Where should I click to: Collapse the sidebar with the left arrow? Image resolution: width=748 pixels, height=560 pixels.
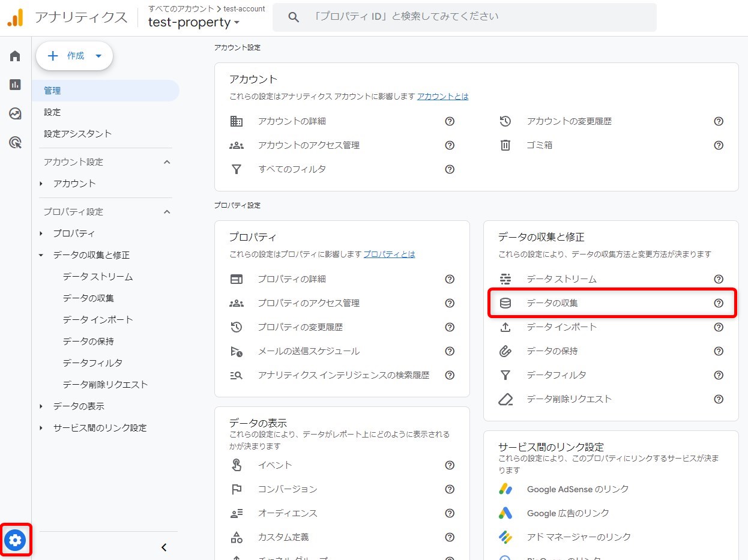pos(164,547)
